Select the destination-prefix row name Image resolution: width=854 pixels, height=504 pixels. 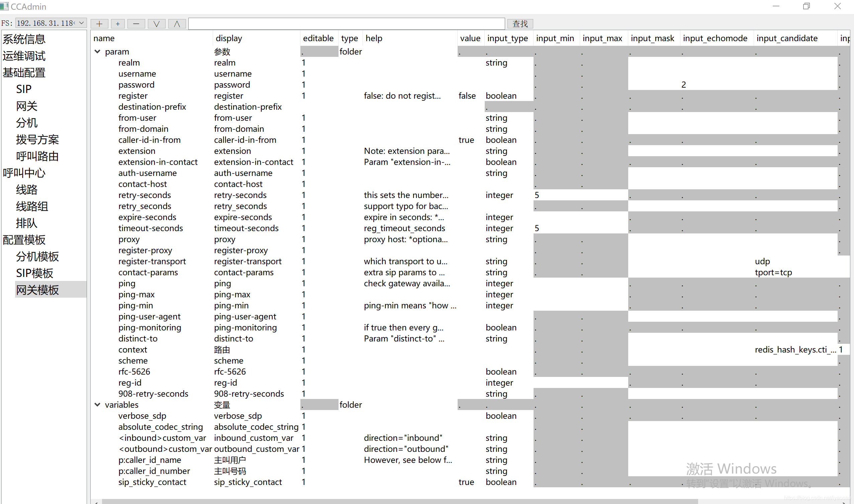[152, 107]
